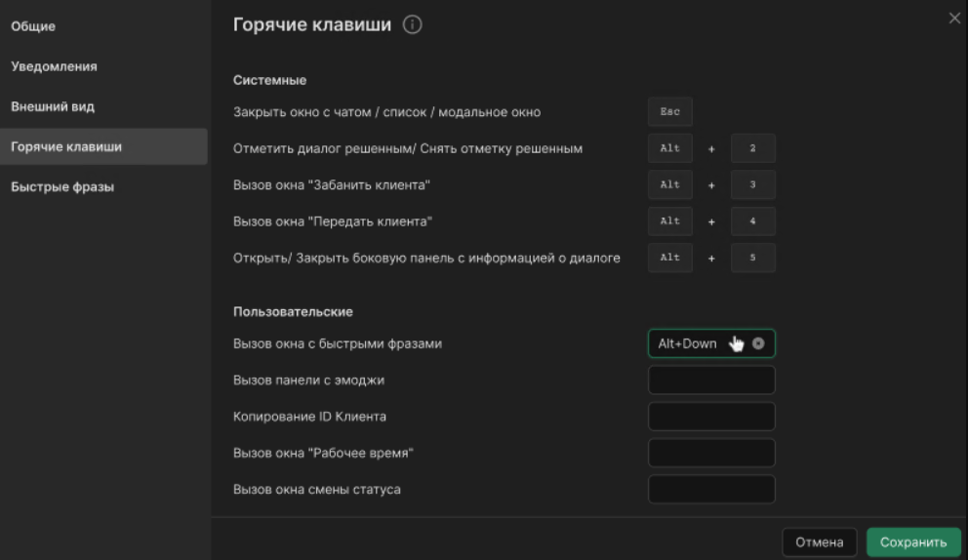
Task: Click the emoji panel hotkey field
Action: pos(711,380)
